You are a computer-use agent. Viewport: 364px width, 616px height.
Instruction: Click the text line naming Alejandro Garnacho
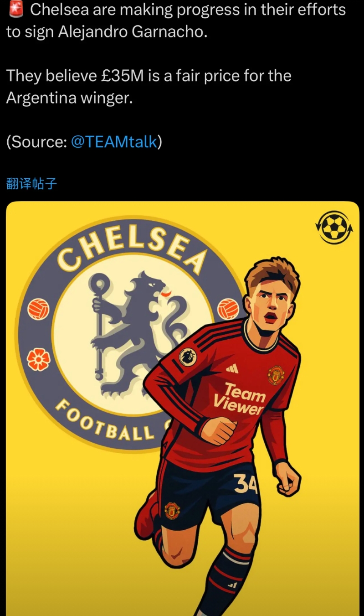(x=107, y=32)
